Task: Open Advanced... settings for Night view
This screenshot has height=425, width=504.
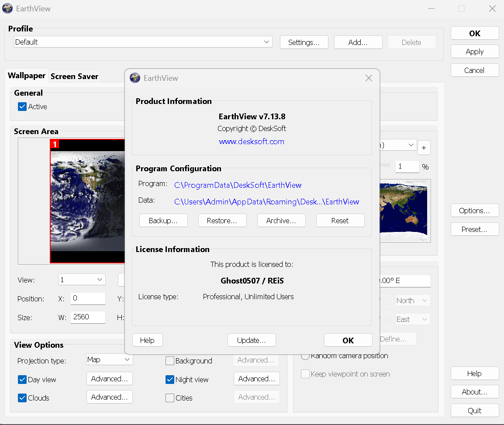Action: pos(257,378)
